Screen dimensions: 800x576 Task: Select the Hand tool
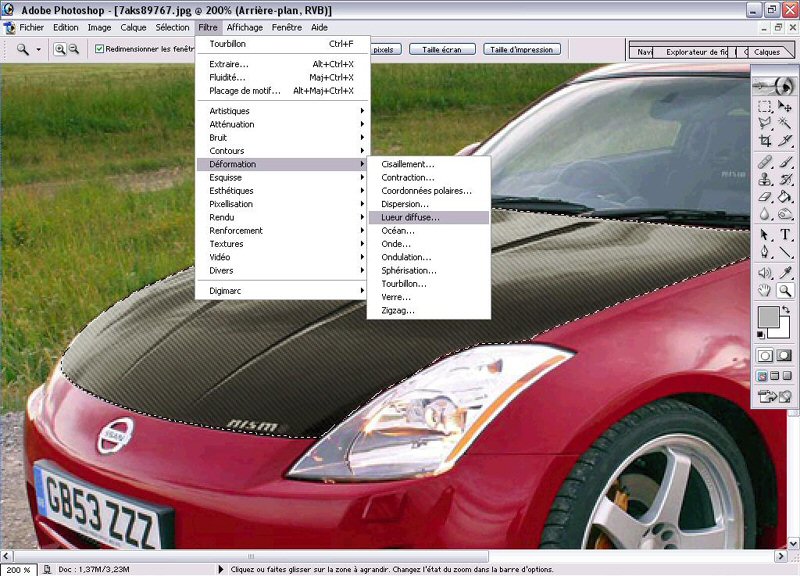tap(764, 291)
